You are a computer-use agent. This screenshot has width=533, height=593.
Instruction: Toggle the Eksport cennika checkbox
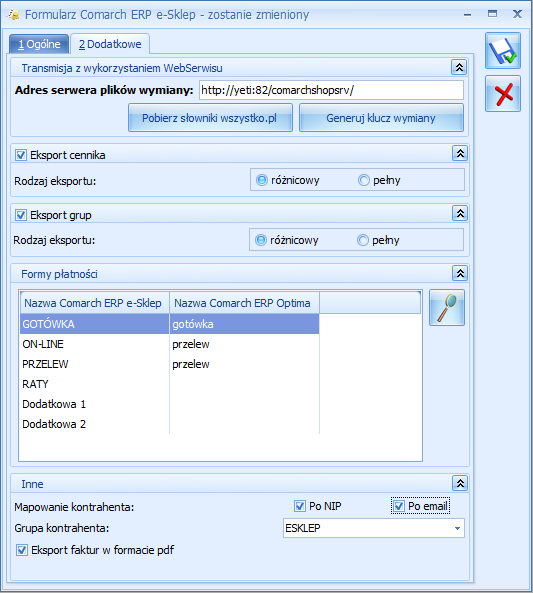[21, 155]
